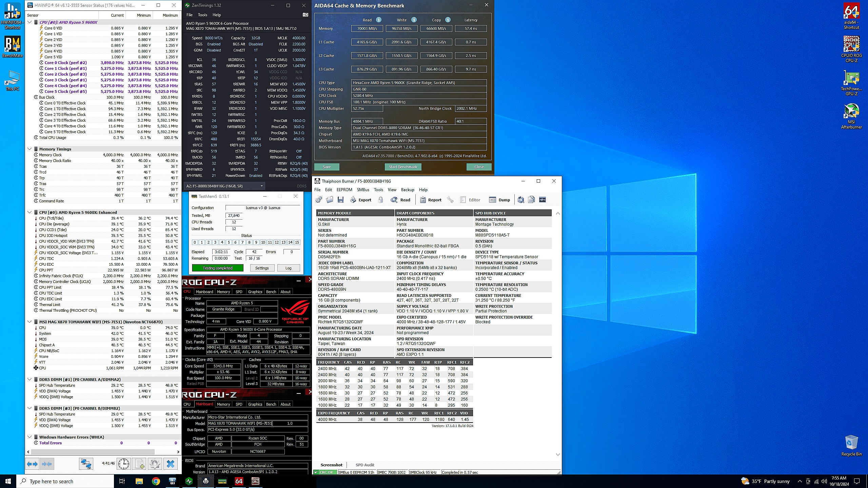Click the info icon next to Read in AIDA64
868x488 pixels.
point(379,20)
